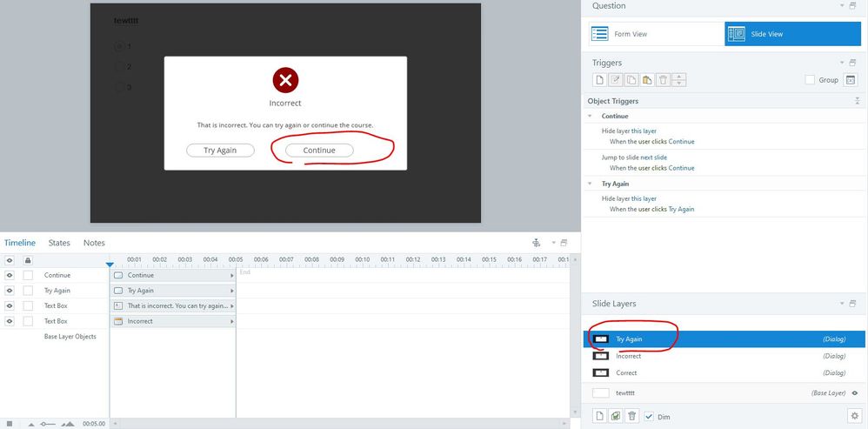This screenshot has height=429, width=868.
Task: Add a new slide layer
Action: [599, 416]
